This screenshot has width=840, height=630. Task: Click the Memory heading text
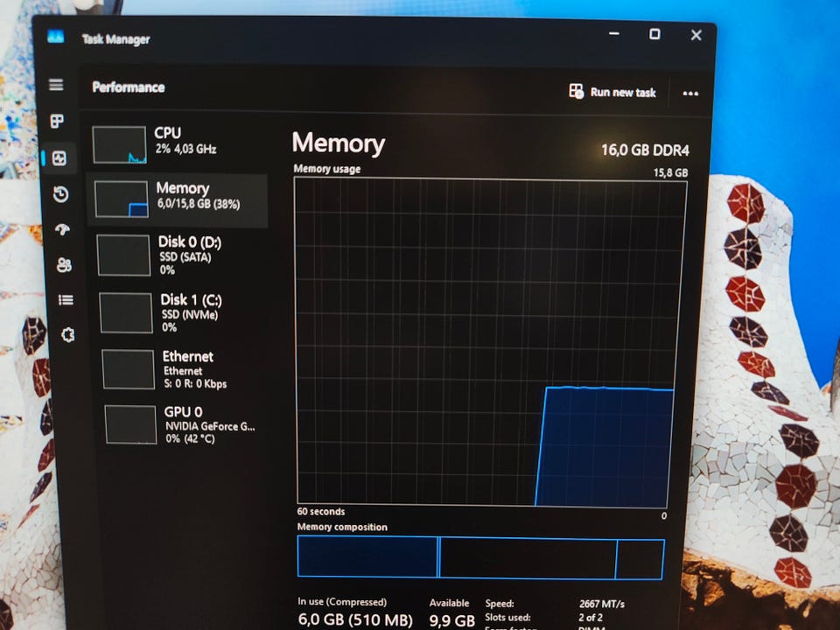click(x=339, y=143)
